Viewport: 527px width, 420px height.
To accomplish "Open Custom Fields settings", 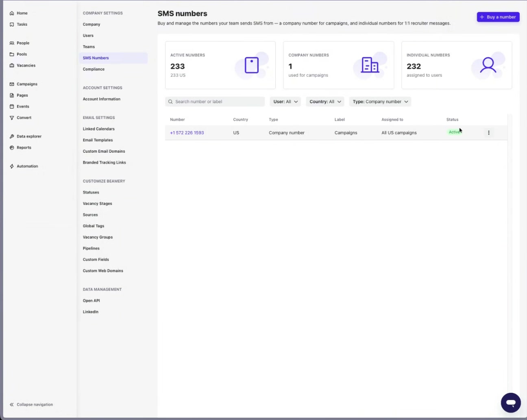I will point(96,260).
